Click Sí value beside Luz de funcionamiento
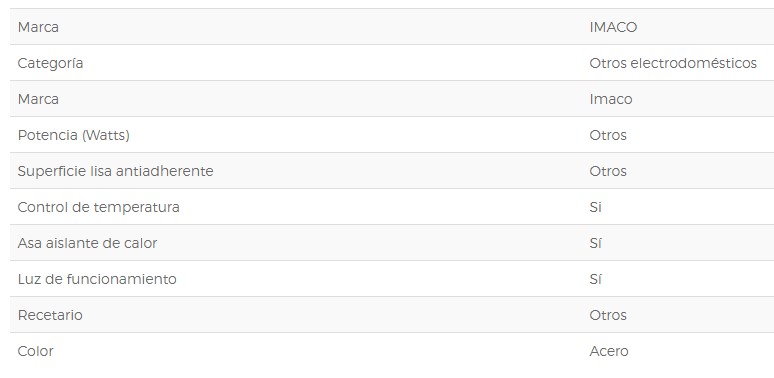This screenshot has width=774, height=378. point(595,279)
